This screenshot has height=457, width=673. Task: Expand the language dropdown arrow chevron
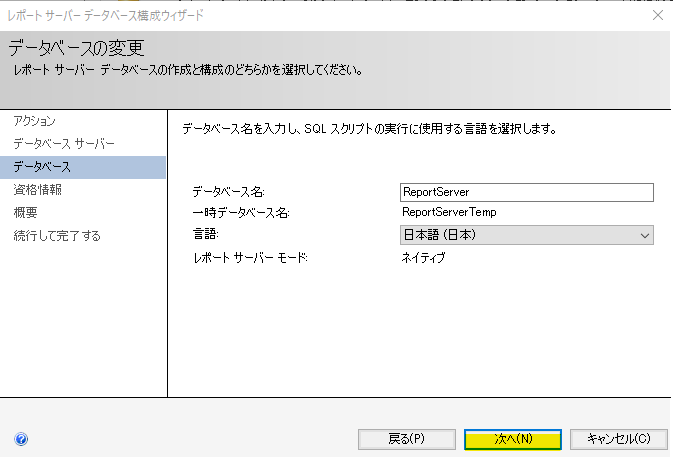[644, 235]
